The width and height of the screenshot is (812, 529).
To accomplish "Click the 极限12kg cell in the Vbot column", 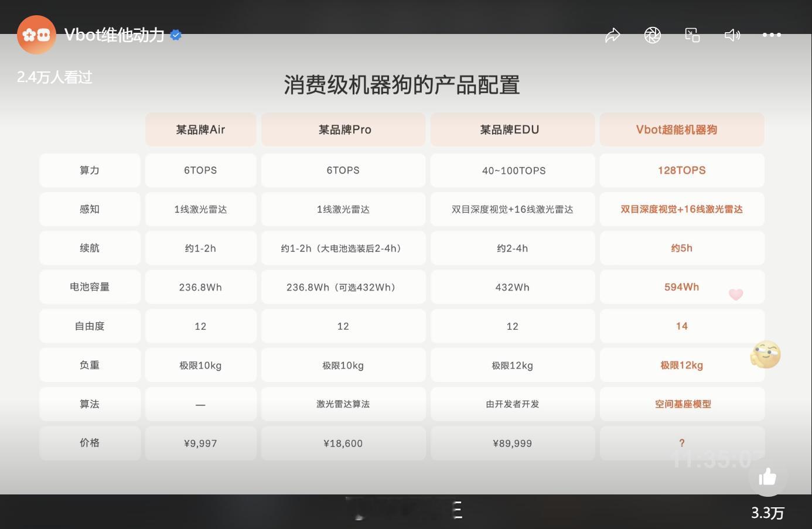I will pyautogui.click(x=682, y=365).
